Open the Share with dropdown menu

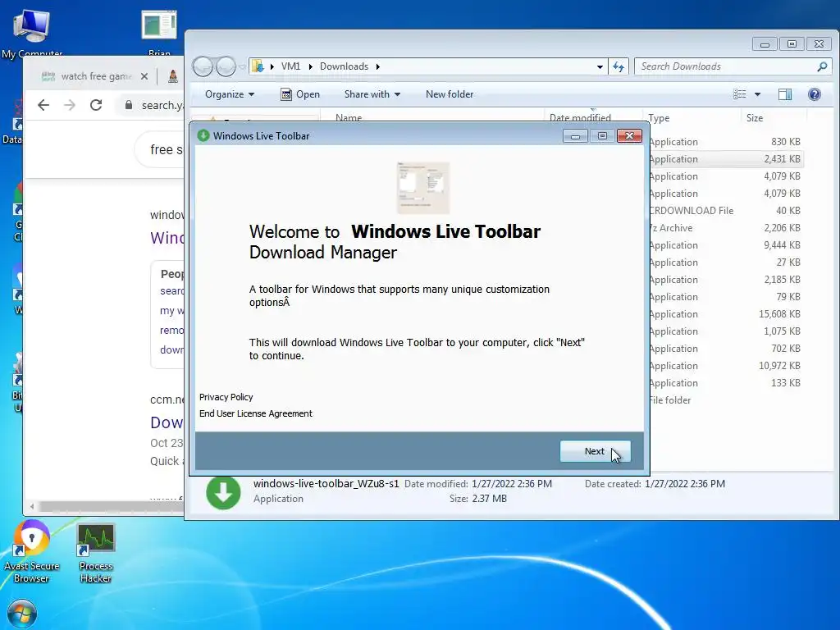tap(372, 94)
